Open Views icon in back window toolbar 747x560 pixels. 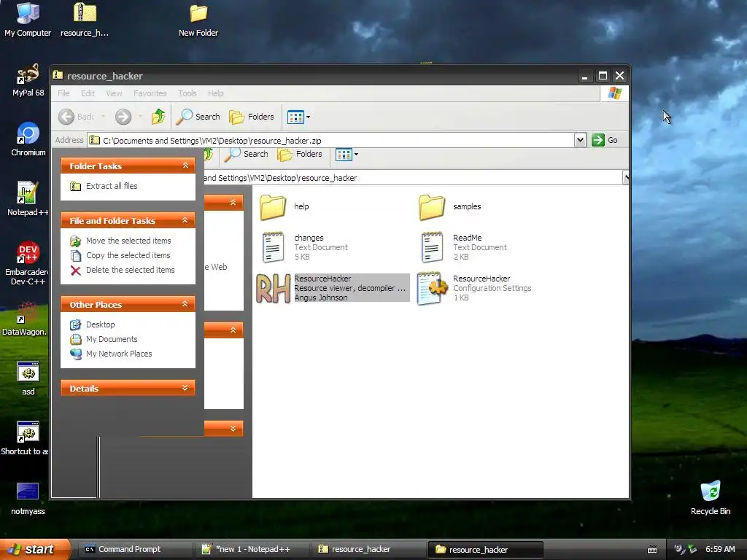coord(344,155)
